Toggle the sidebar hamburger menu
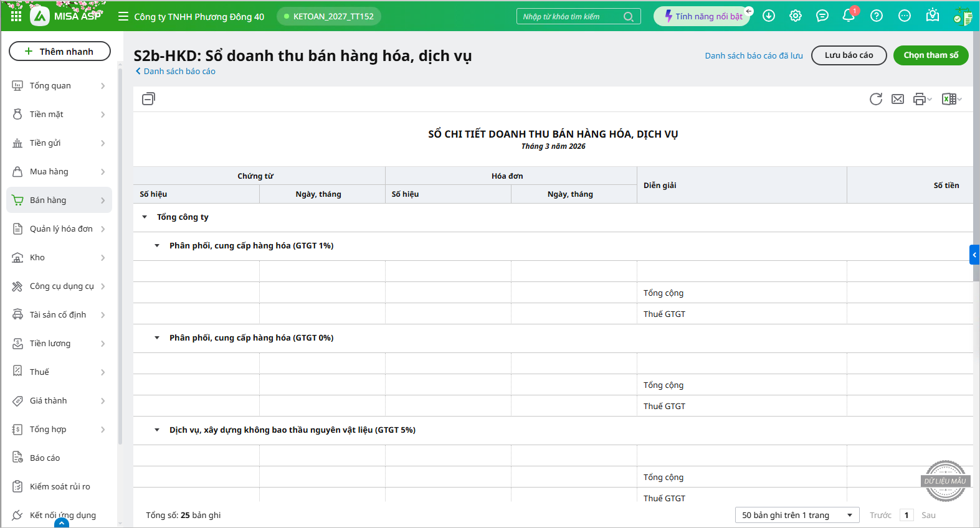The image size is (980, 528). point(123,16)
